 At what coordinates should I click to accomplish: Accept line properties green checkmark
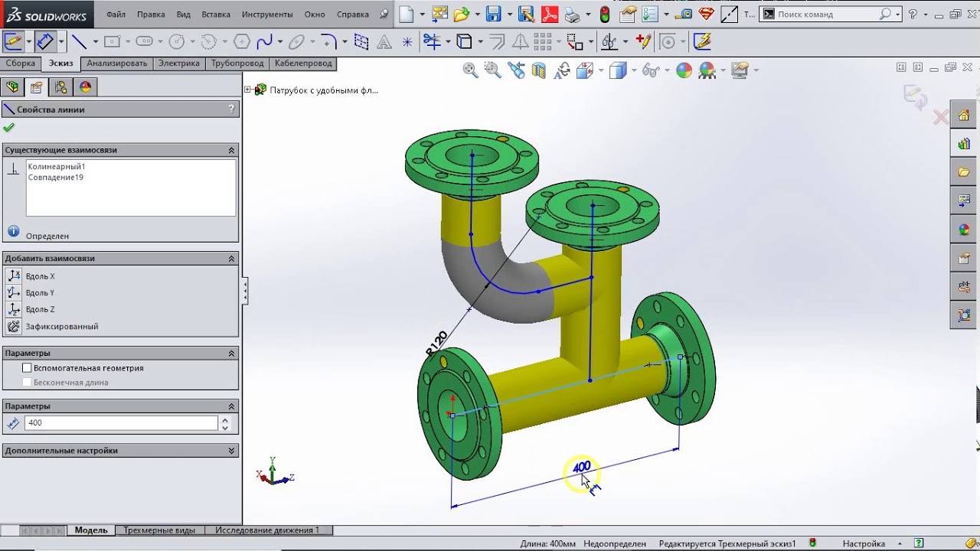click(x=9, y=128)
